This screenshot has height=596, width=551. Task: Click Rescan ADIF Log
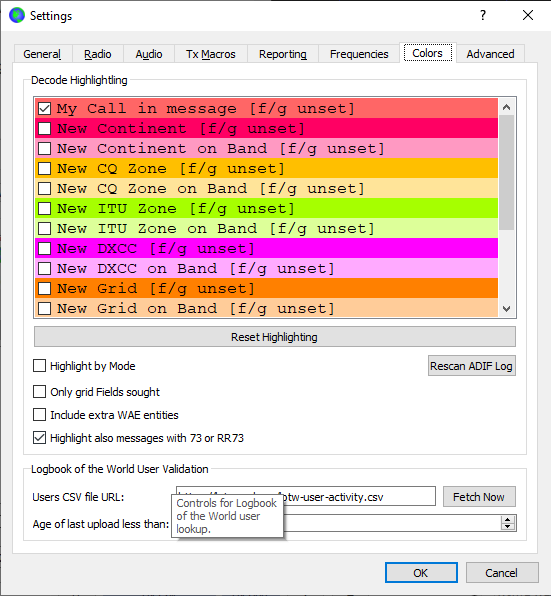tap(472, 366)
